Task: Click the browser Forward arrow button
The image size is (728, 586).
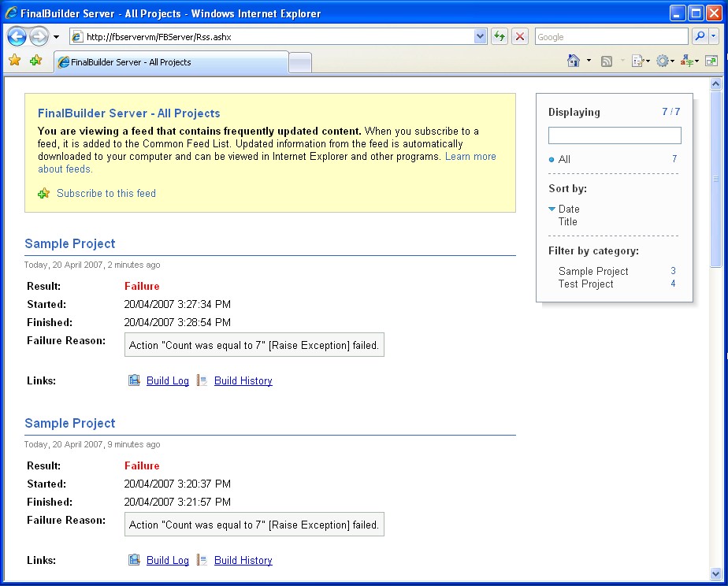Action: (x=39, y=37)
